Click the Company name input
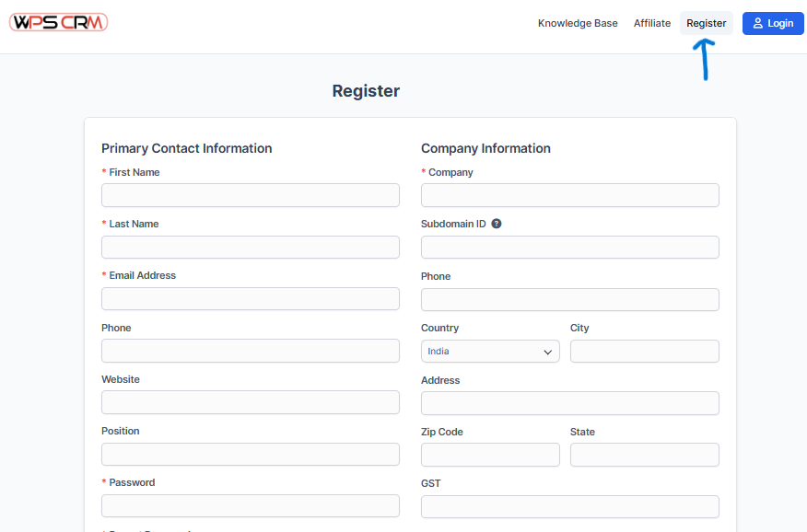Screen dimensions: 807x532 [x=569, y=195]
